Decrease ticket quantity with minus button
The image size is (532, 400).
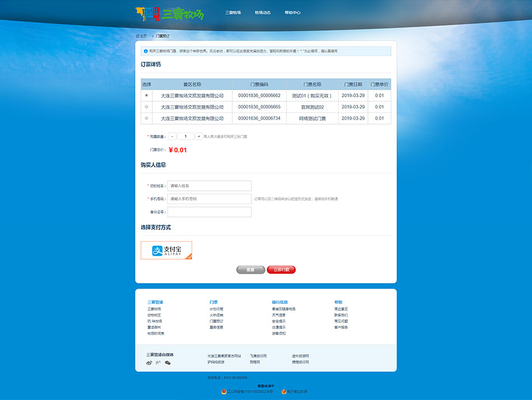coord(172,136)
